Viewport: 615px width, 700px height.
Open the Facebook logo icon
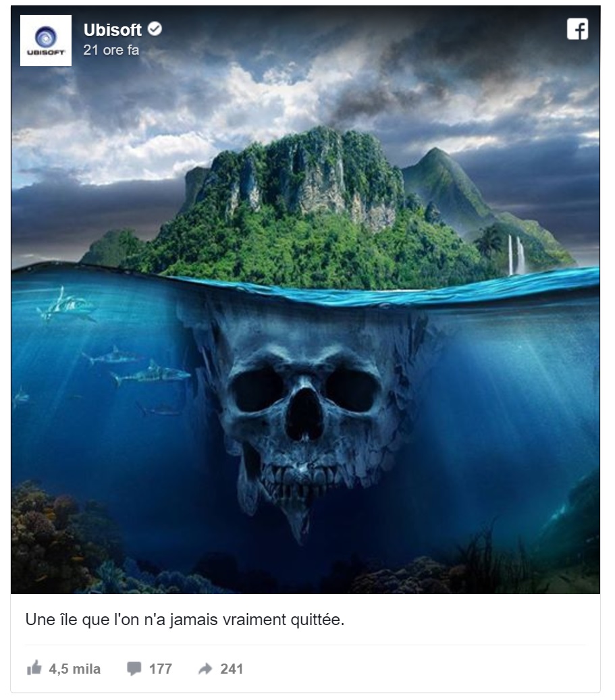click(x=577, y=29)
